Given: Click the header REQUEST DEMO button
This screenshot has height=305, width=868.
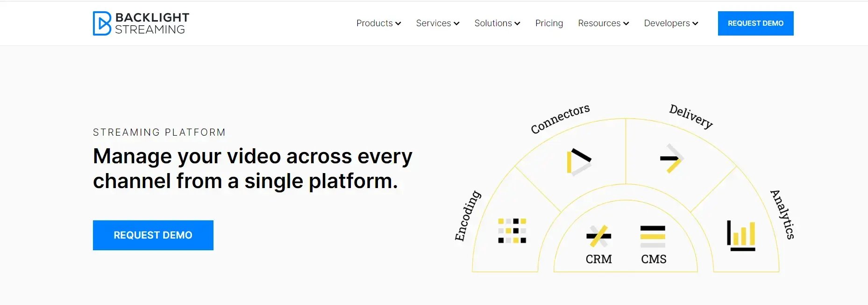Looking at the screenshot, I should 755,23.
